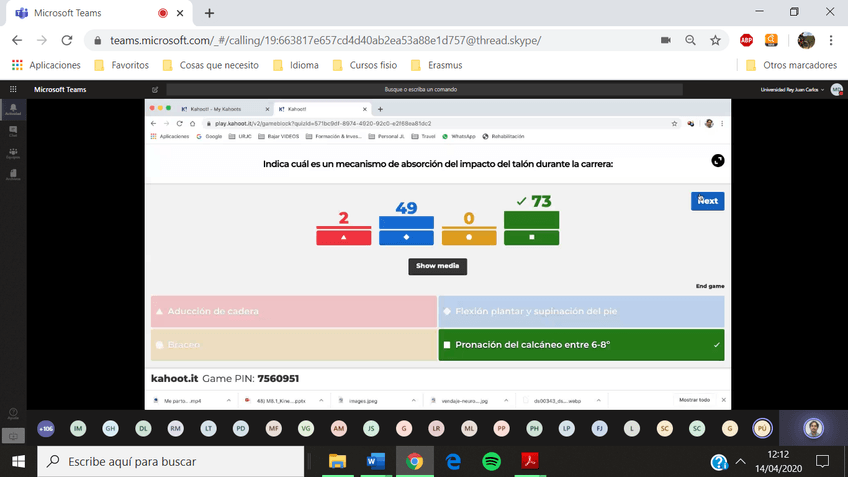
Task: Open Help (Ayuda) in Teams sidebar
Action: [13, 414]
